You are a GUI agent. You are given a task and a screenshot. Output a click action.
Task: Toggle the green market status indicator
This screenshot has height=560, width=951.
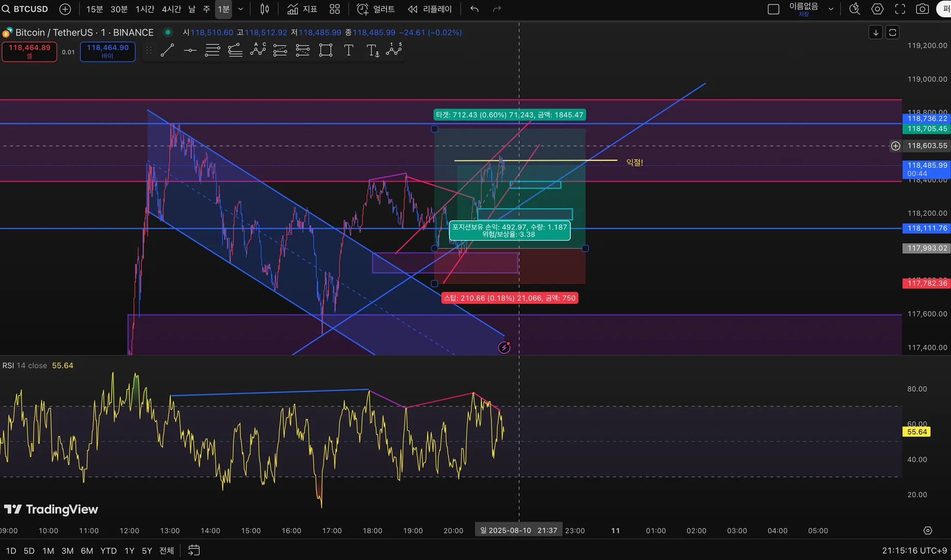pos(167,32)
